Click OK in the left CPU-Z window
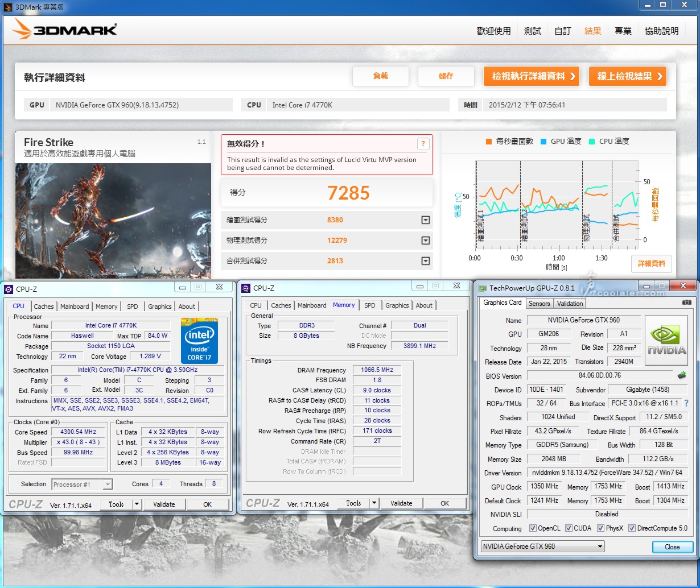 point(208,504)
